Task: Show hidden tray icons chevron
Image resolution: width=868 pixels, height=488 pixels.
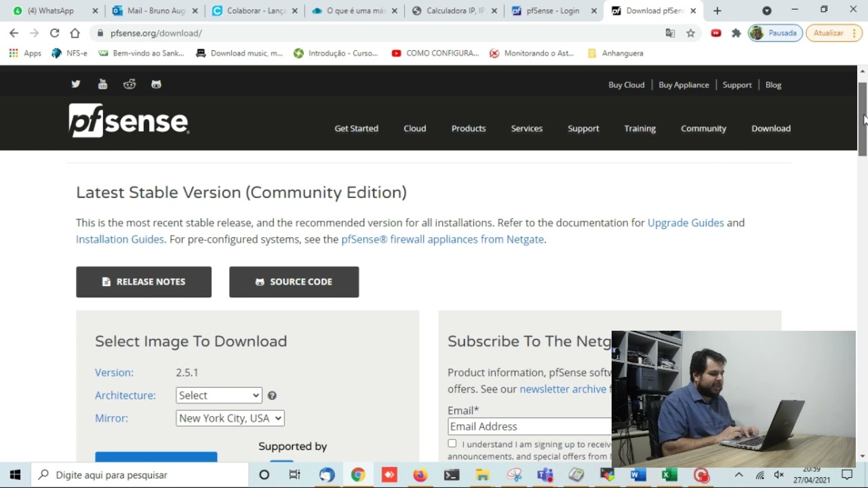Action: (738, 475)
